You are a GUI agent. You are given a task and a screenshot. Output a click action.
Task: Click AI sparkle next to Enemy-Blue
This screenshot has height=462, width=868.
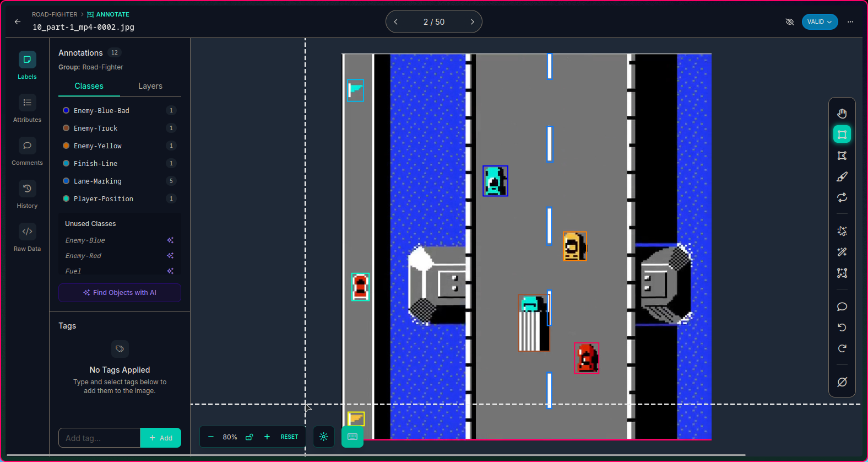click(170, 240)
